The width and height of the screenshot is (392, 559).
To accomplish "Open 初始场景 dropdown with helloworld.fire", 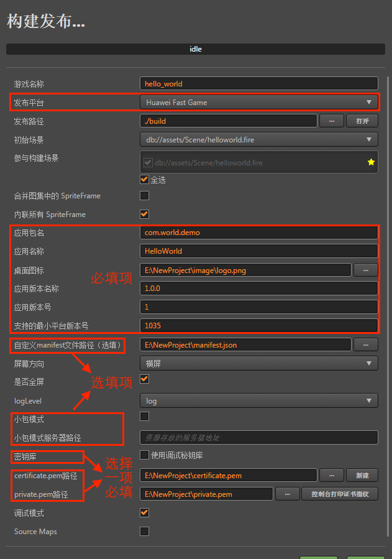I will (x=259, y=139).
